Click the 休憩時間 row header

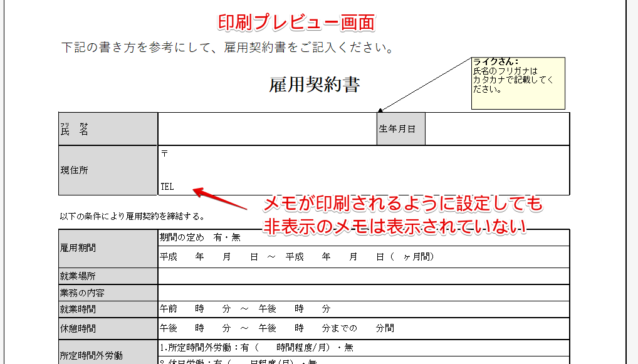point(107,326)
